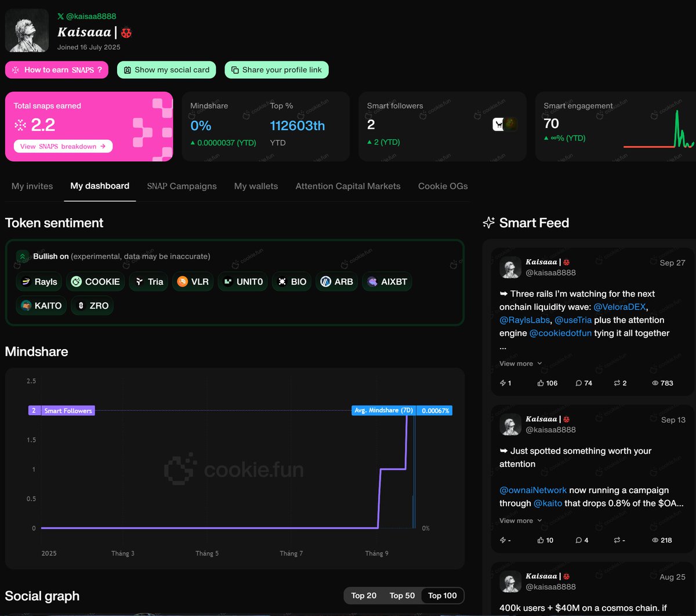The image size is (696, 616).
Task: Open author avatar on the Sep 27 post
Action: click(510, 267)
